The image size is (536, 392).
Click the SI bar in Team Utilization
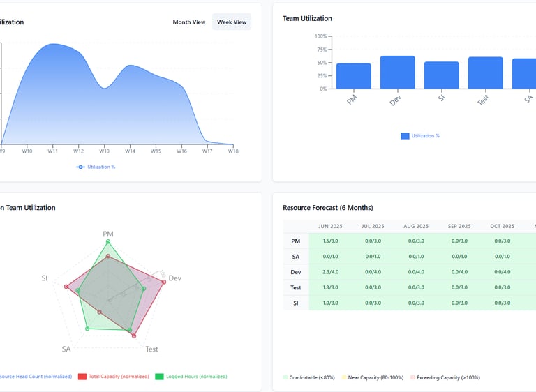pyautogui.click(x=441, y=75)
